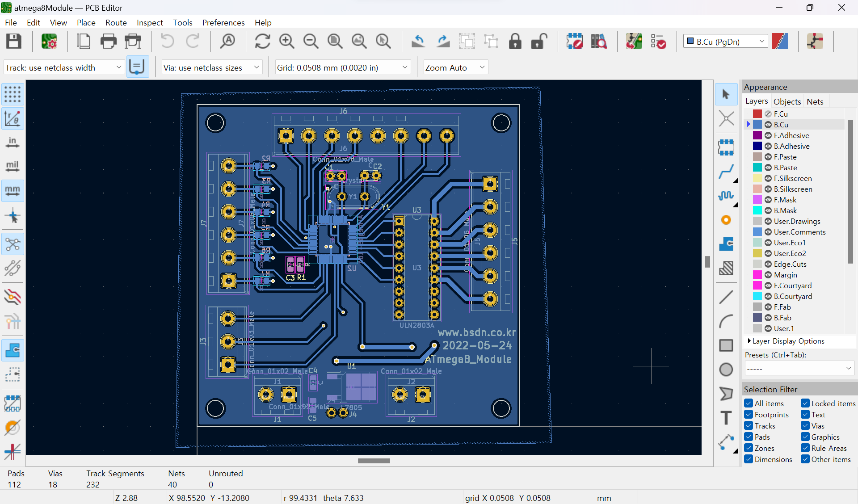This screenshot has height=504, width=858.
Task: Select the Draw line tool
Action: tap(726, 297)
